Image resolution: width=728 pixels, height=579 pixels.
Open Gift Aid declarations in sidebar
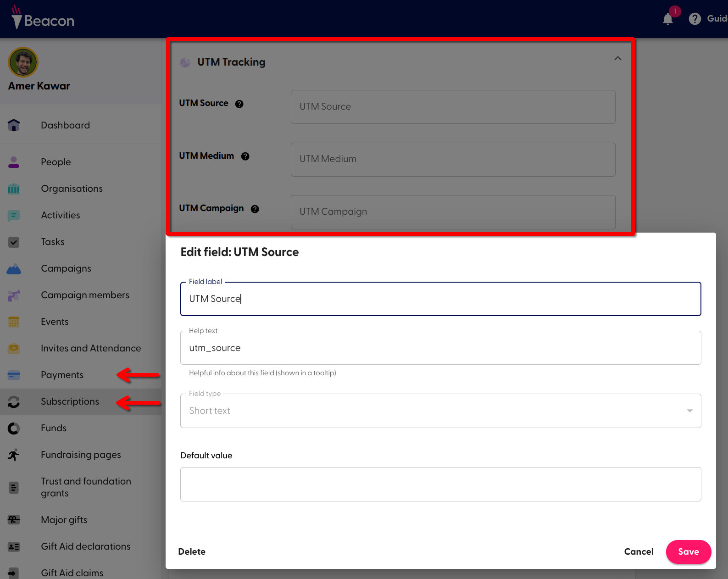(x=85, y=546)
